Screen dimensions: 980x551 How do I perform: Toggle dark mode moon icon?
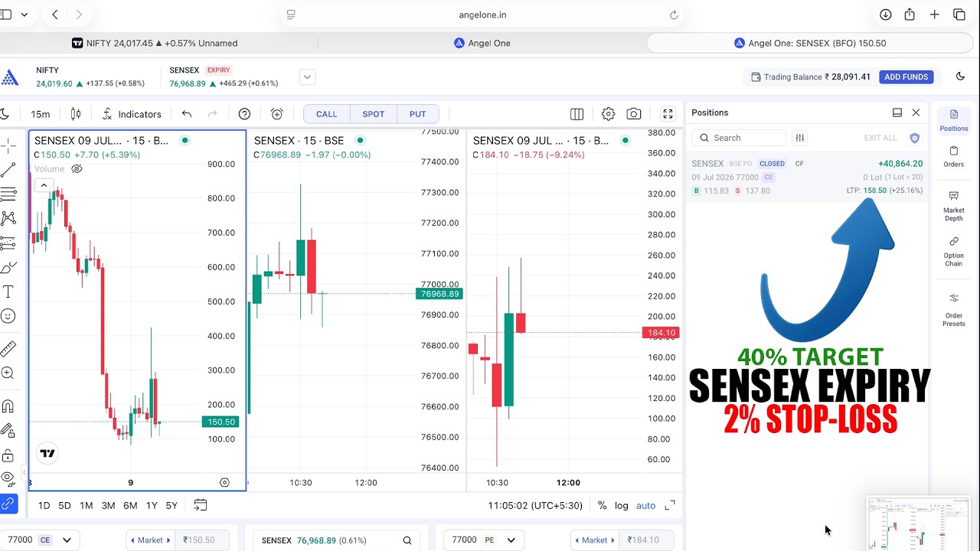coord(961,77)
